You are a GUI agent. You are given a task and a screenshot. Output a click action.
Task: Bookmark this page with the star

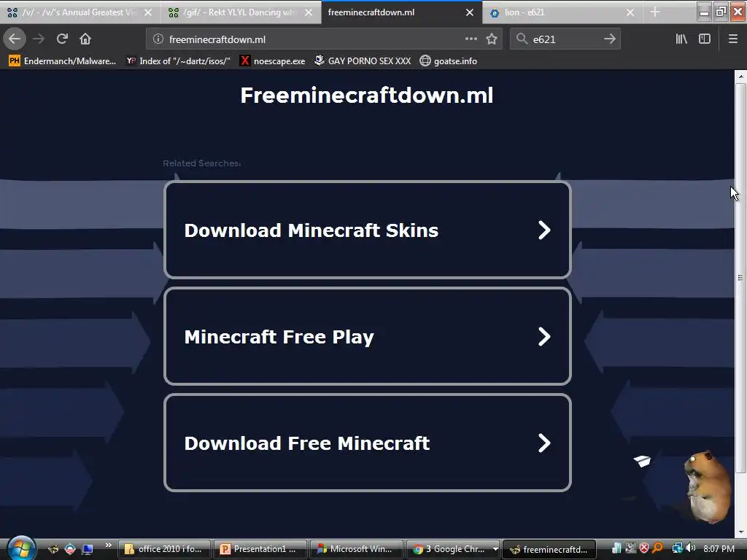(x=492, y=39)
